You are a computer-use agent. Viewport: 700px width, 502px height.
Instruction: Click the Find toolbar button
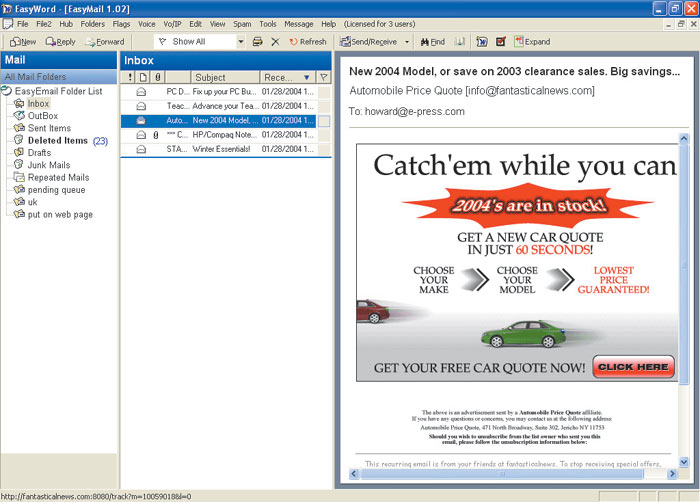click(x=432, y=42)
